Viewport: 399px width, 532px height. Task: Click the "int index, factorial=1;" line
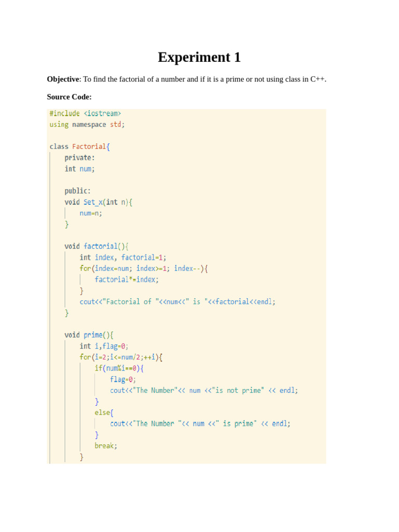pos(123,257)
